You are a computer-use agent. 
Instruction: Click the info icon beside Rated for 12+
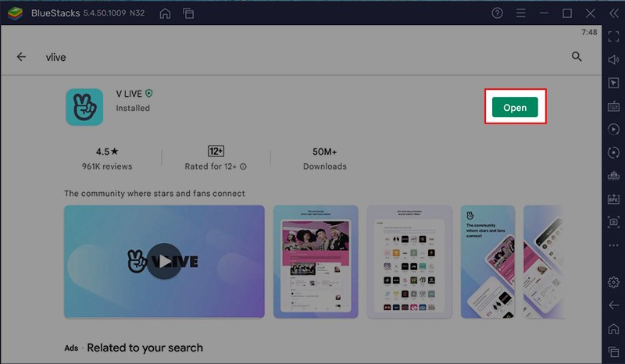(243, 166)
